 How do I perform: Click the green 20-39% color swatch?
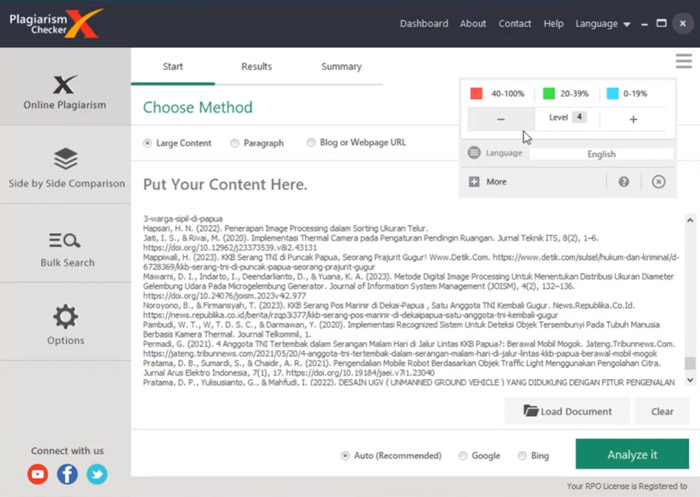click(x=549, y=93)
